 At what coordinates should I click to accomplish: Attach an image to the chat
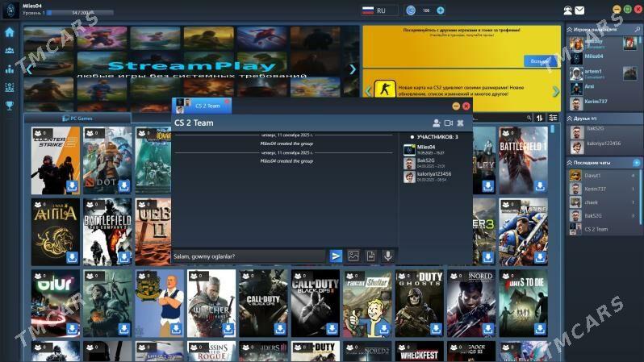coord(353,256)
